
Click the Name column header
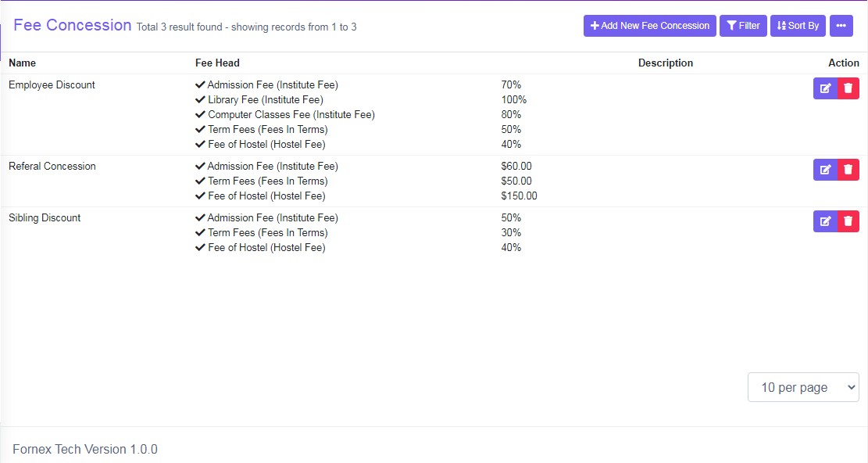22,63
